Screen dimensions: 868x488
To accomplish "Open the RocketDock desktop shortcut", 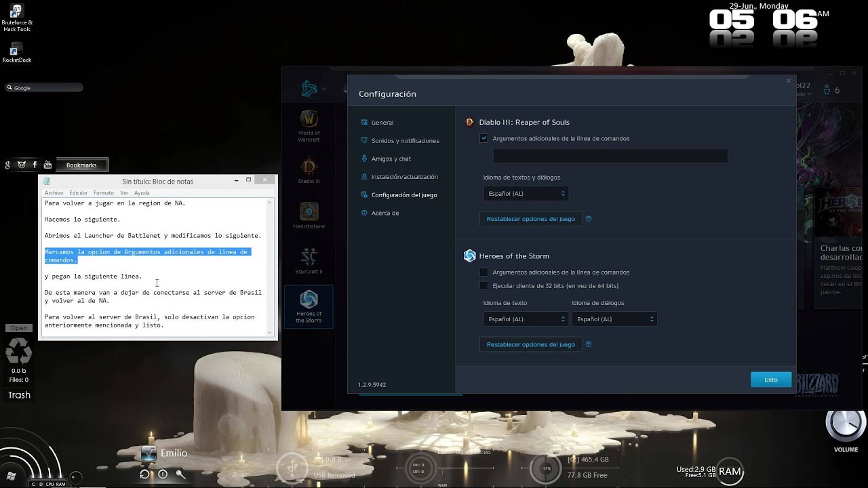I will point(17,53).
